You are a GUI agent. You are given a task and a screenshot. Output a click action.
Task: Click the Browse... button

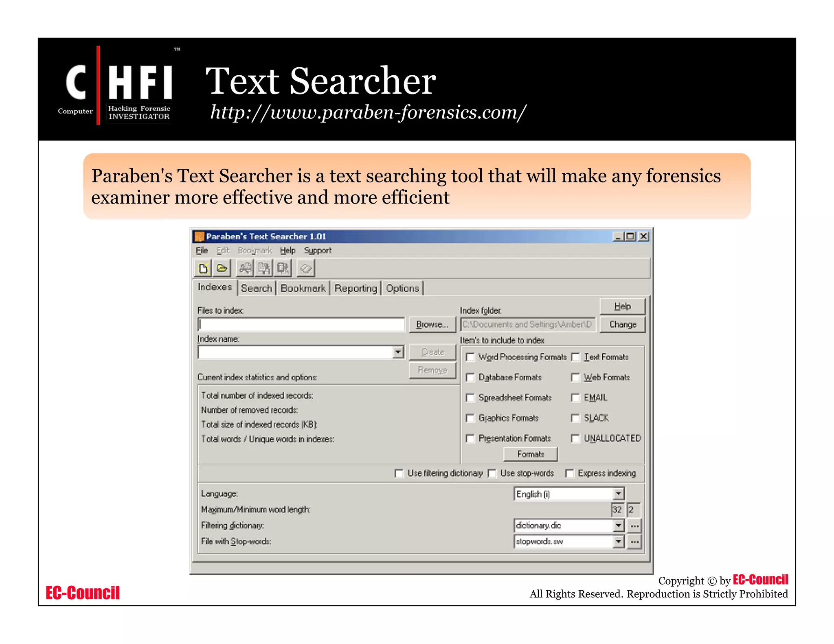(432, 324)
